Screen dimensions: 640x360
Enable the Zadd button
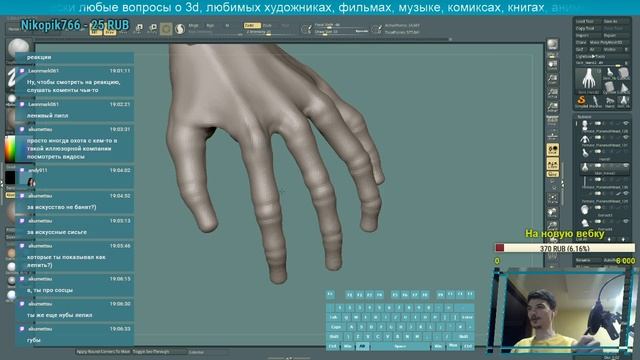coord(252,25)
